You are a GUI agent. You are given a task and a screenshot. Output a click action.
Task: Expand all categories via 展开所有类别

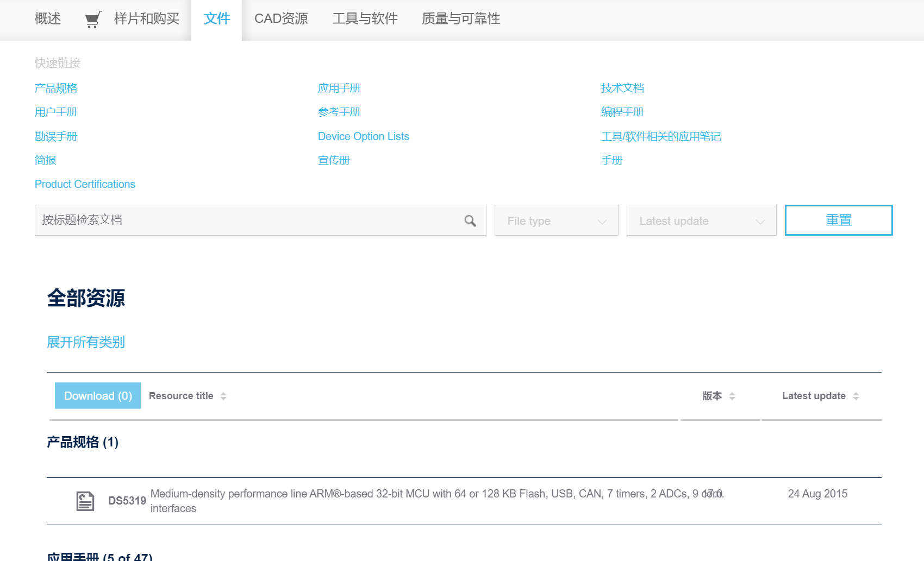[x=86, y=342]
